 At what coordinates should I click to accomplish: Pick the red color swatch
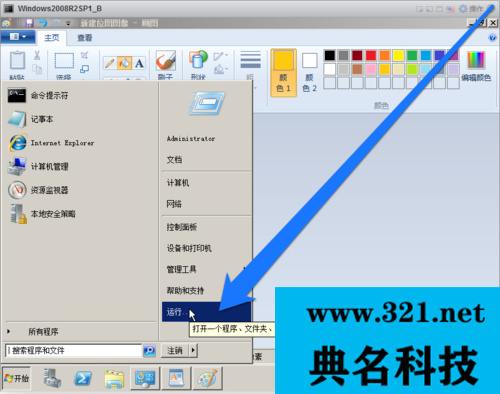[371, 55]
